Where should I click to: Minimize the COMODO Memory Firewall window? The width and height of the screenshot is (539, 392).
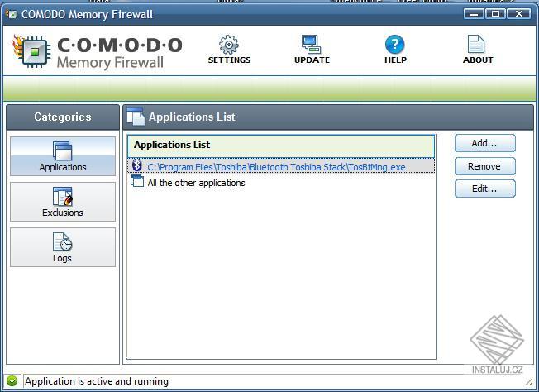click(x=474, y=14)
